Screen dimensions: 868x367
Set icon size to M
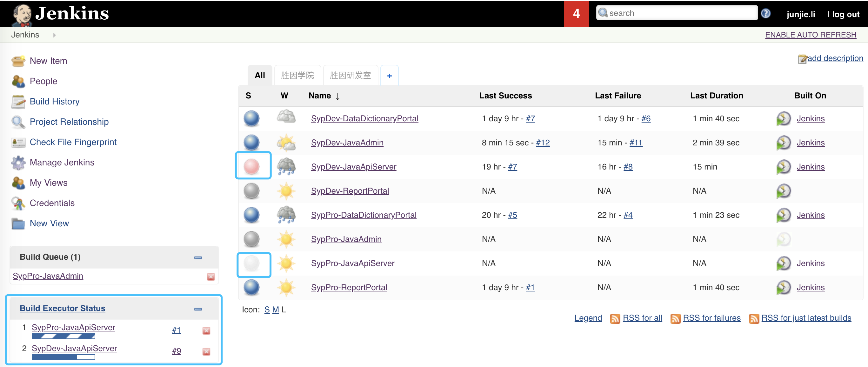click(x=275, y=310)
